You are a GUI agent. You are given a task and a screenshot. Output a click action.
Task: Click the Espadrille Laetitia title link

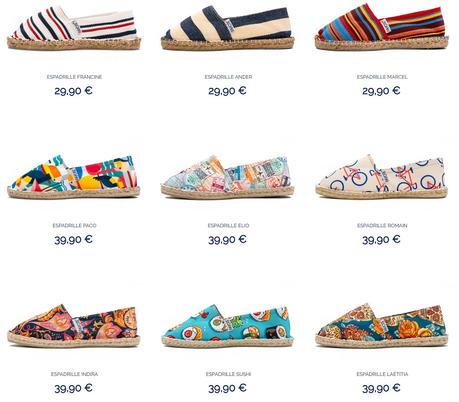382,374
